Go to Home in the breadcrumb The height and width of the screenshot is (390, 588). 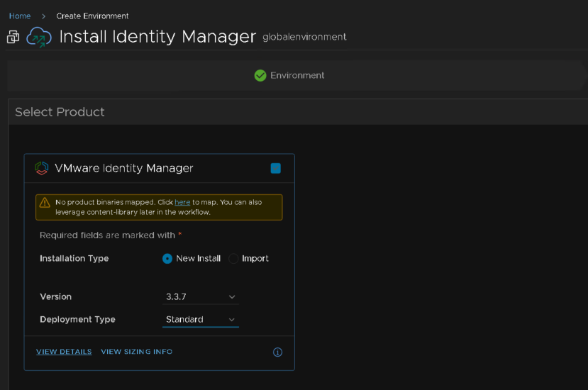click(20, 16)
